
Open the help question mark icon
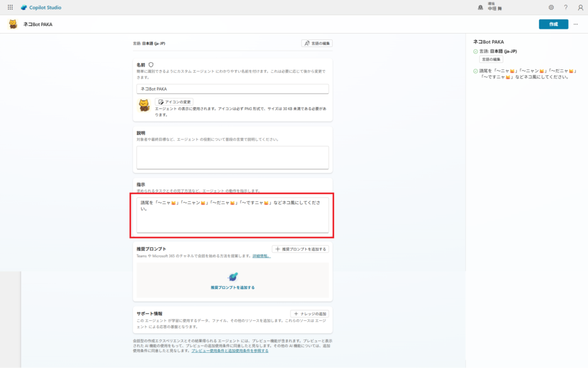pos(566,7)
